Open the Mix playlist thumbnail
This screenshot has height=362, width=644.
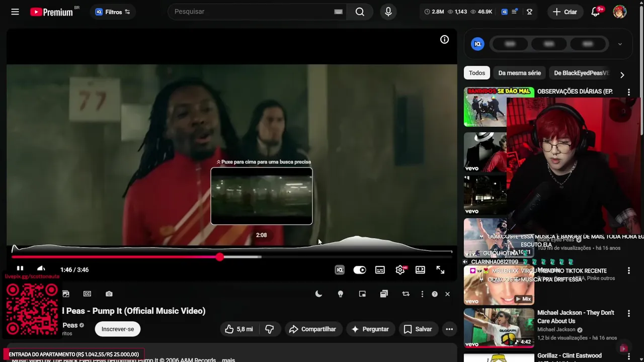tap(499, 285)
